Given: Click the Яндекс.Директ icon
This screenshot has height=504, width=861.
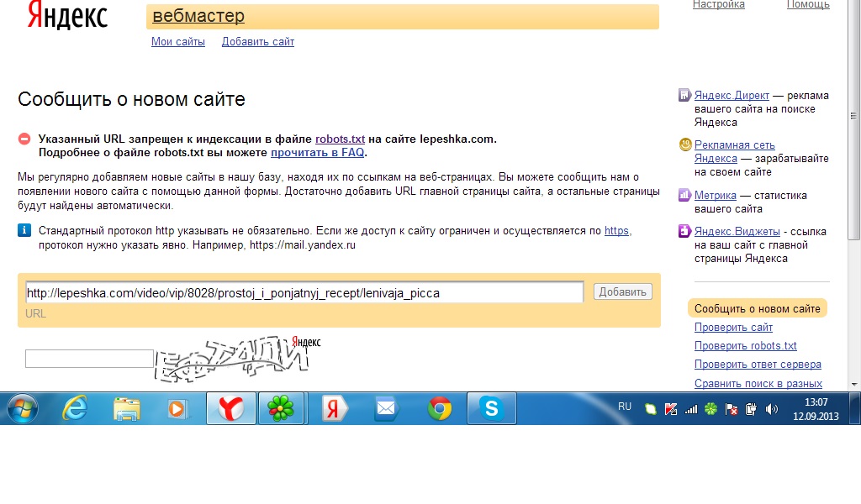Looking at the screenshot, I should coord(684,95).
